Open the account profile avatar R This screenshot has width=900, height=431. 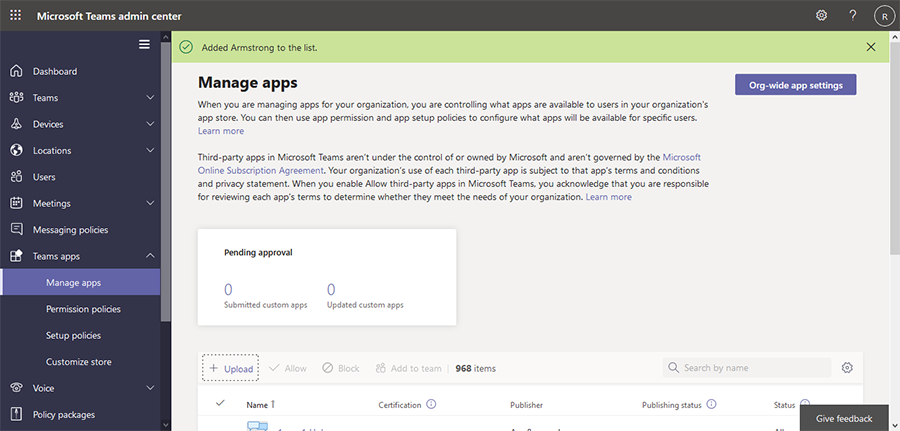(x=884, y=16)
